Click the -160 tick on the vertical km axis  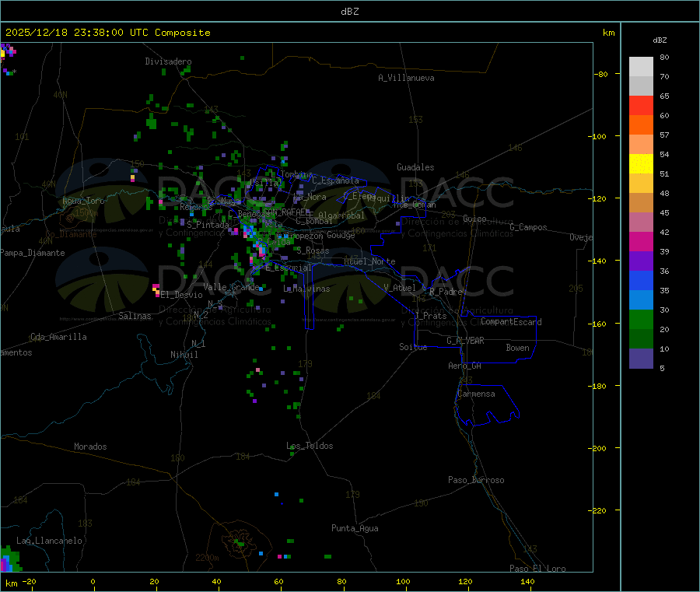[599, 324]
